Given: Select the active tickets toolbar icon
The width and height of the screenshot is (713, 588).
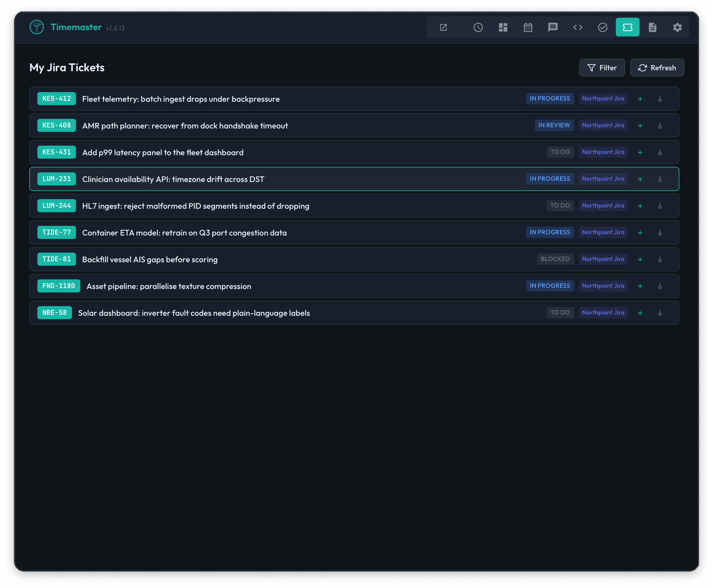Looking at the screenshot, I should (x=628, y=27).
